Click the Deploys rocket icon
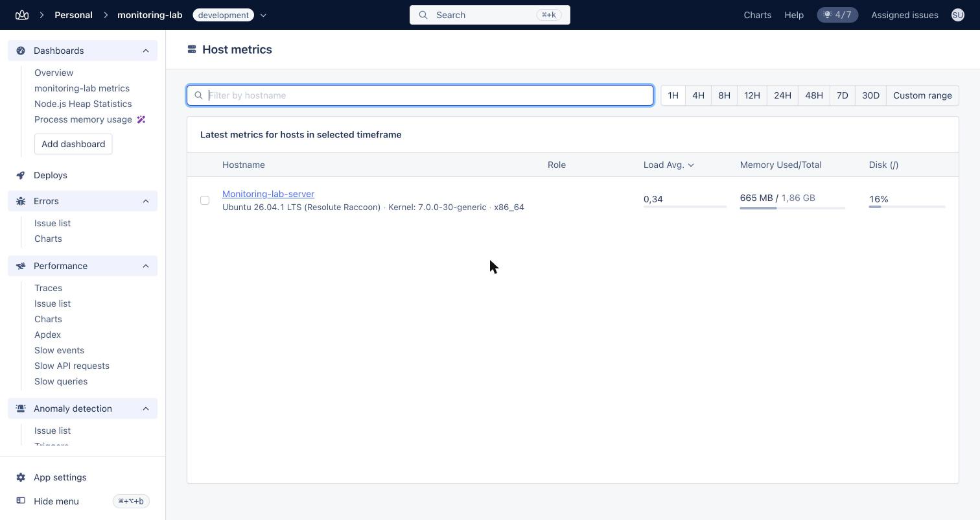The height and width of the screenshot is (520, 980). pos(21,175)
